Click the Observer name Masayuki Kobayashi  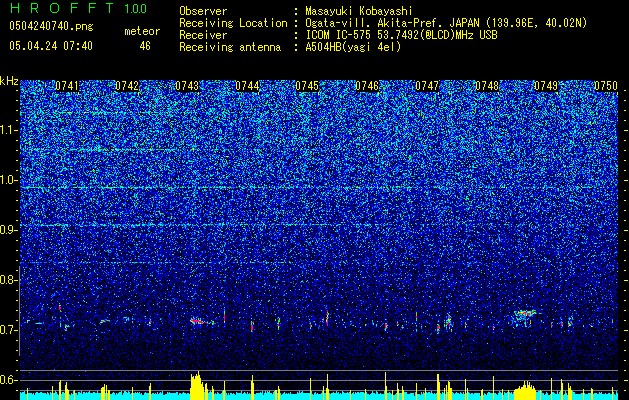point(359,11)
